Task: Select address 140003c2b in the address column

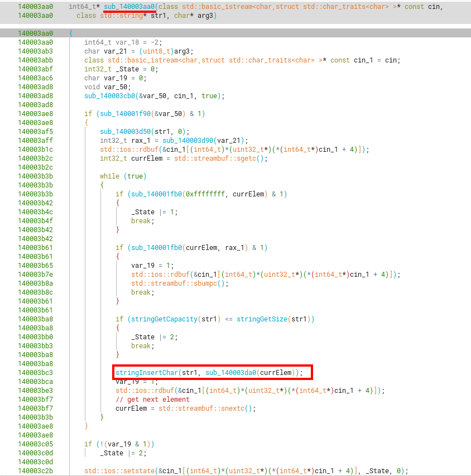Action: coord(35,470)
